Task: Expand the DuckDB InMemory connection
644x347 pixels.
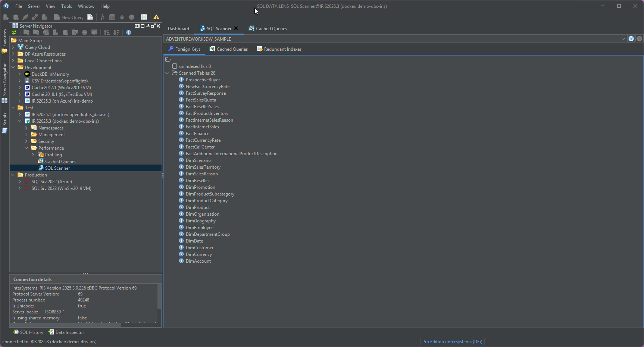Action: (20, 74)
